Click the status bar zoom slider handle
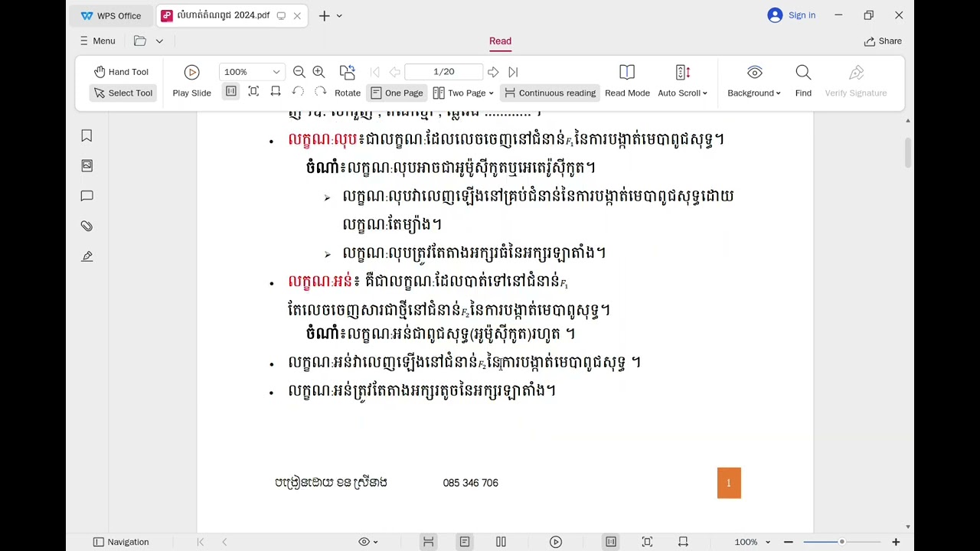Screen dimensions: 980x551 [841, 542]
